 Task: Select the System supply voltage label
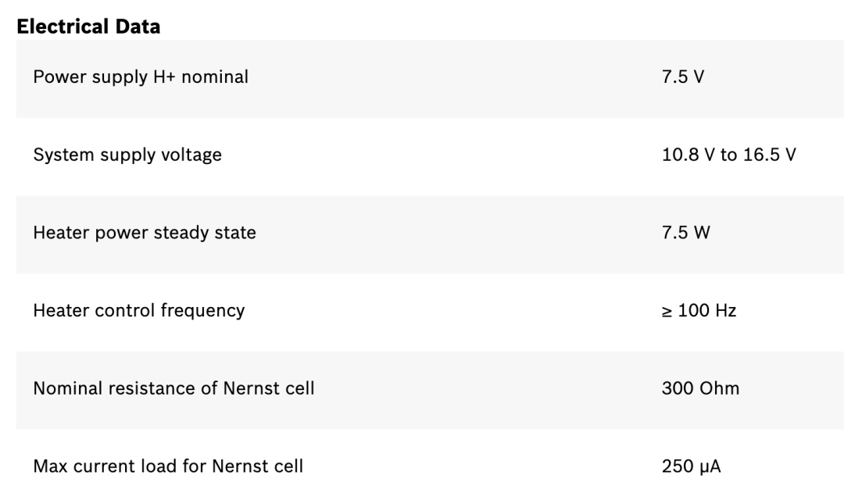pos(127,155)
